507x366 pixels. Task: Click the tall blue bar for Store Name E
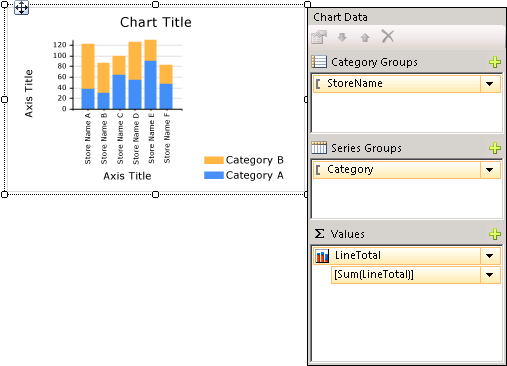coord(151,85)
